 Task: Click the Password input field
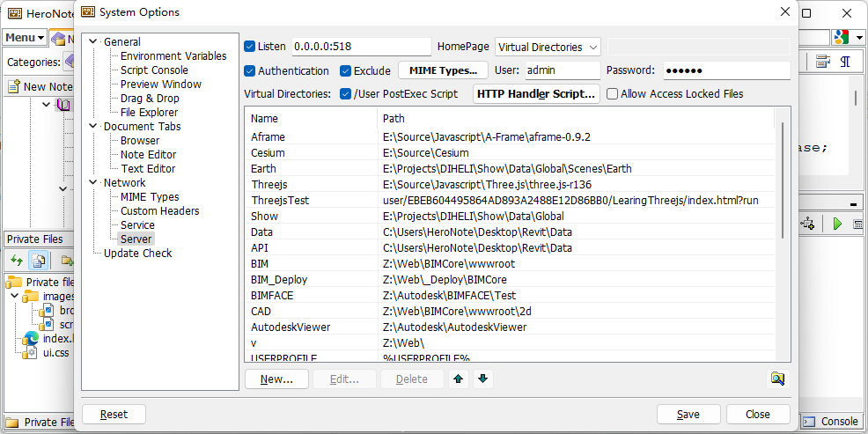pyautogui.click(x=726, y=70)
